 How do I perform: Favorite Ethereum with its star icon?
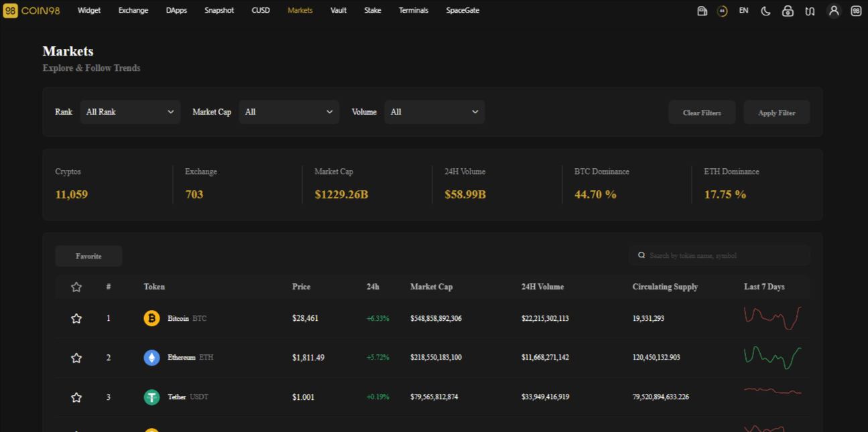coord(76,358)
